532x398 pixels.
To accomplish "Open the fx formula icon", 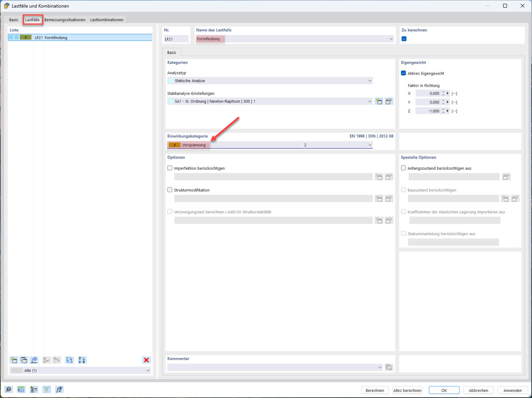I will pyautogui.click(x=59, y=389).
